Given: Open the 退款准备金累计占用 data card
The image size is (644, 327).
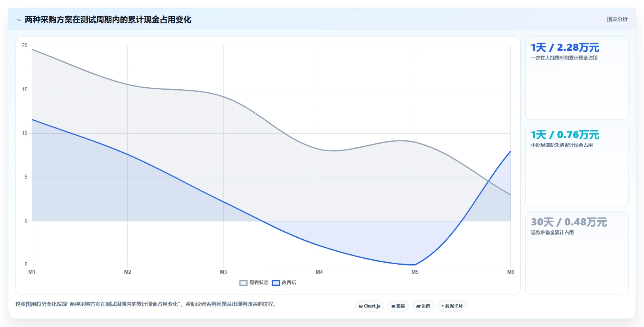Looking at the screenshot, I should 577,253.
